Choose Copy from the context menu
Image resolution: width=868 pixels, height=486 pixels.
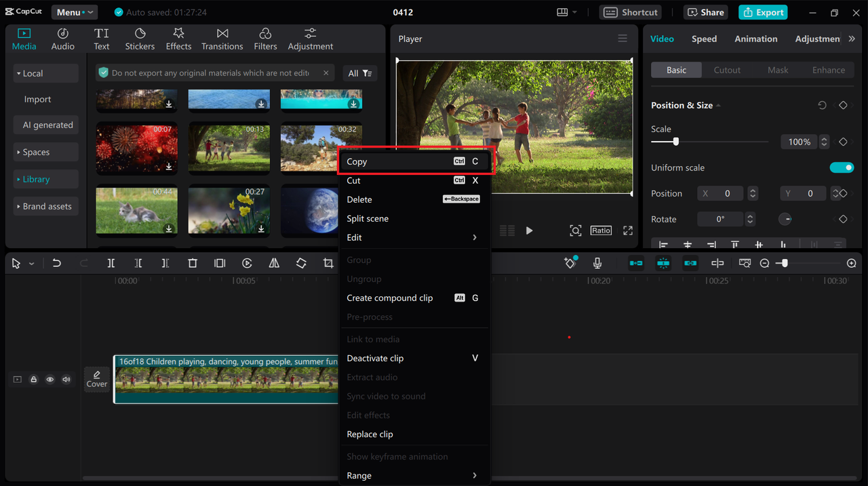[414, 161]
